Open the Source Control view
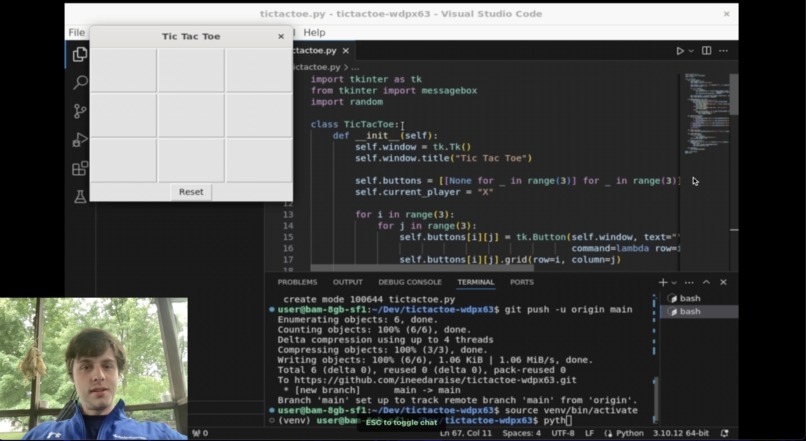Image resolution: width=806 pixels, height=441 pixels. click(80, 111)
